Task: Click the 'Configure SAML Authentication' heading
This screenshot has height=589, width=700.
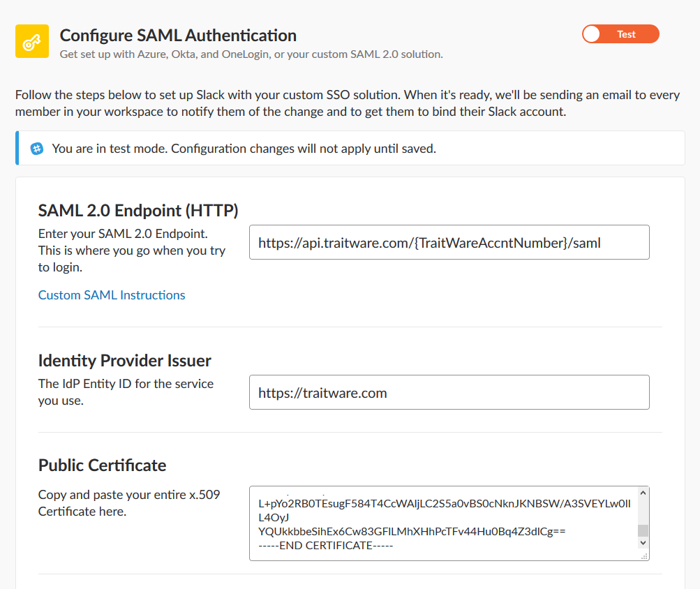Action: pos(178,36)
